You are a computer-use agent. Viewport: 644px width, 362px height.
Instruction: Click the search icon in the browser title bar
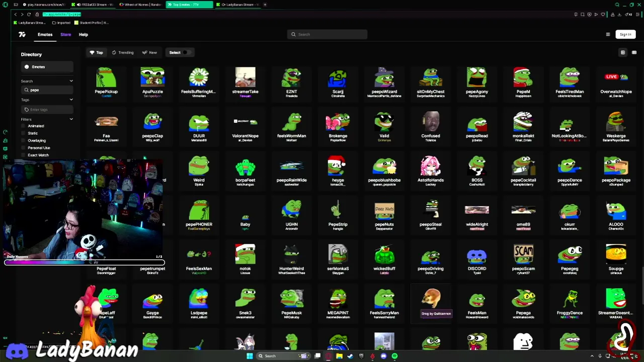tap(617, 5)
